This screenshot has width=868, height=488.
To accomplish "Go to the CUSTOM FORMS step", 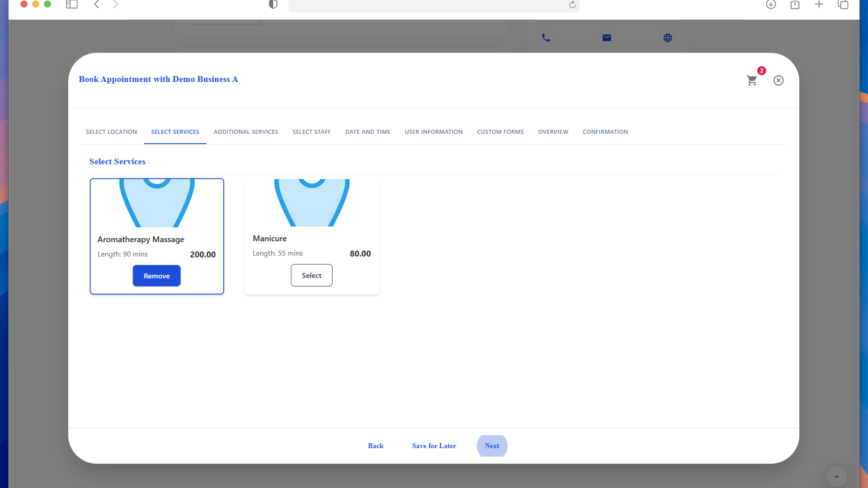I will (500, 131).
